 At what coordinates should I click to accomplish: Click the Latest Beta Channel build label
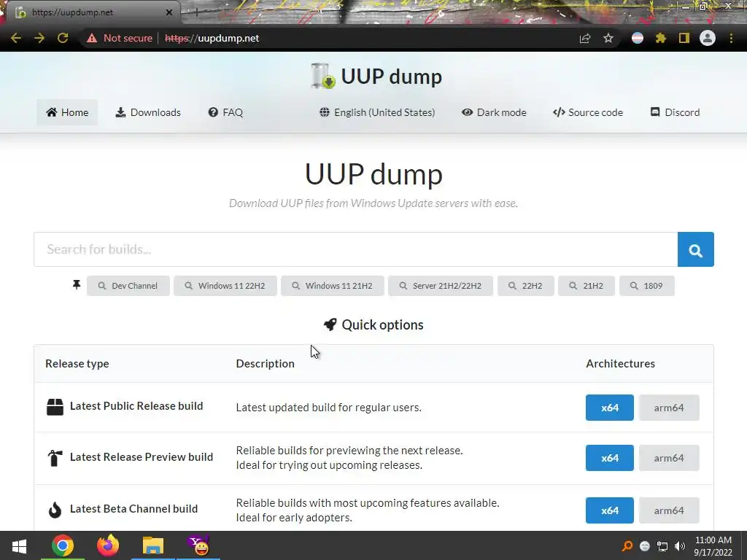pos(134,508)
